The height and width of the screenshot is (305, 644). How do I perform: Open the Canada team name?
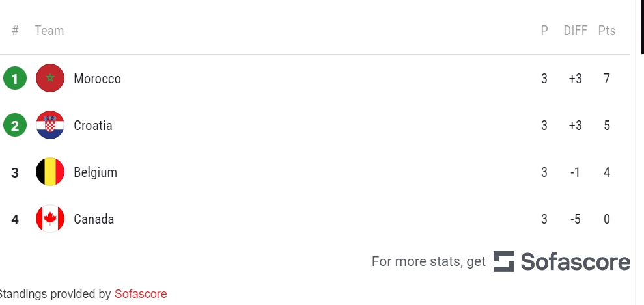tap(94, 219)
